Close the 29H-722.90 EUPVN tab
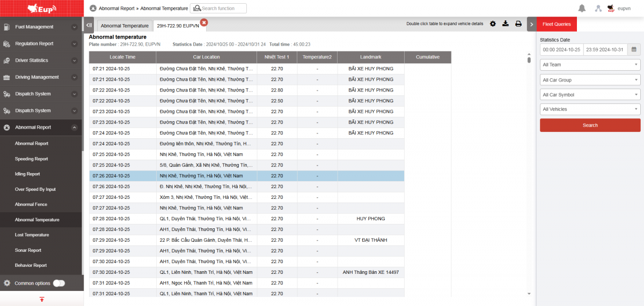 tap(204, 22)
